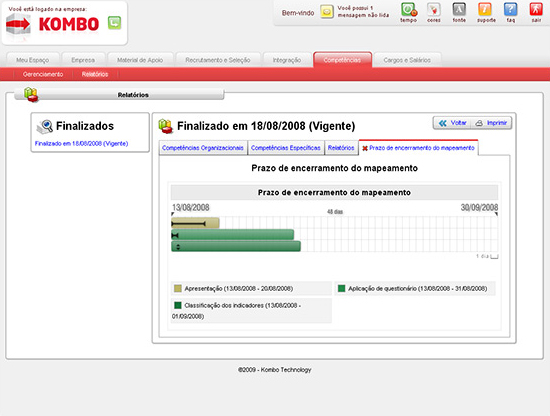Click cubes icon beside 'Finalizado em 18/08/2008'
The width and height of the screenshot is (550, 416).
[x=165, y=126]
